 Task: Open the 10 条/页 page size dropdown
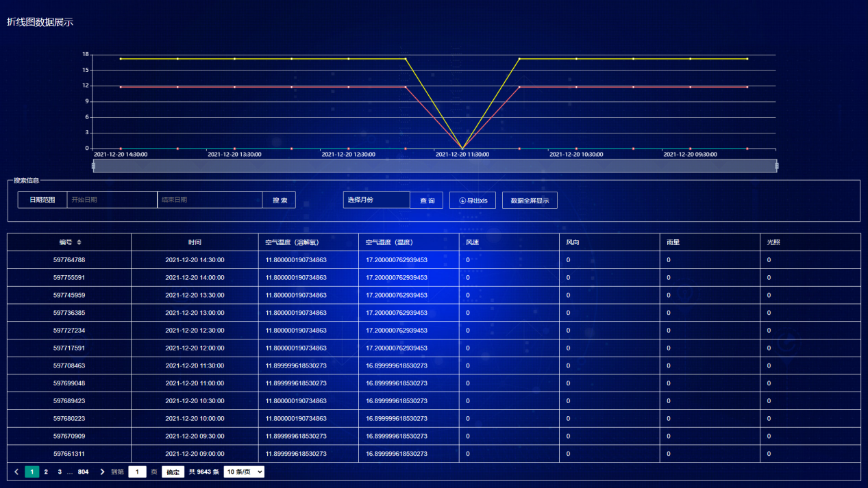pyautogui.click(x=244, y=472)
